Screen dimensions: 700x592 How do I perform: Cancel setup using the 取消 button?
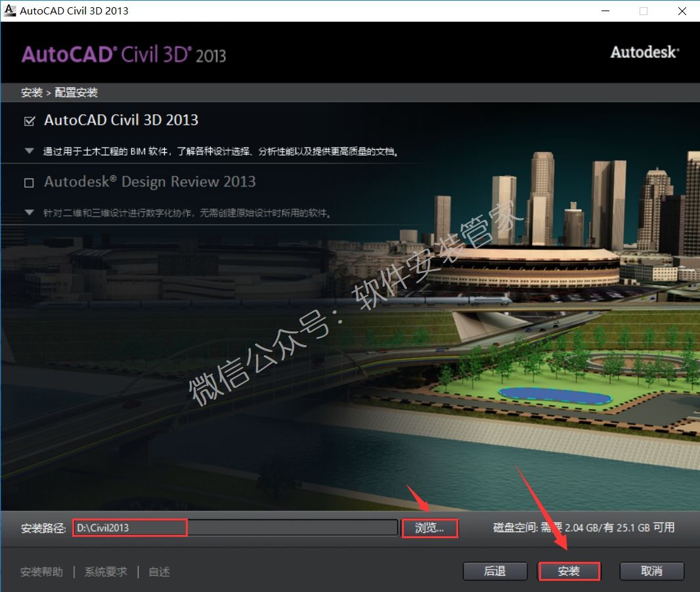(651, 571)
